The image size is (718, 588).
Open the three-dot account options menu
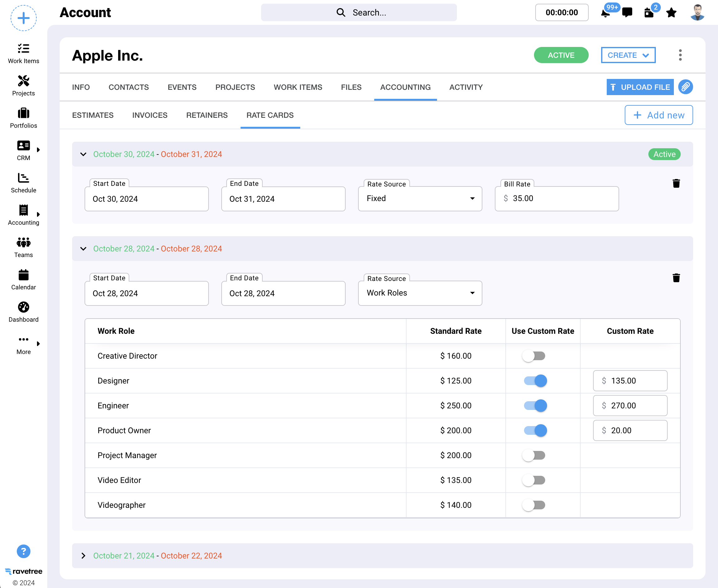(680, 55)
